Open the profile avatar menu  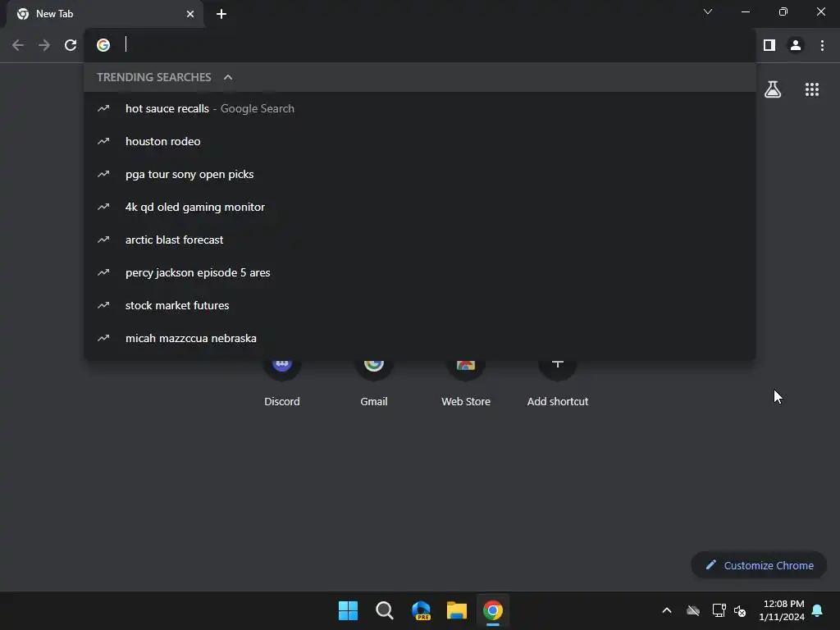796,46
